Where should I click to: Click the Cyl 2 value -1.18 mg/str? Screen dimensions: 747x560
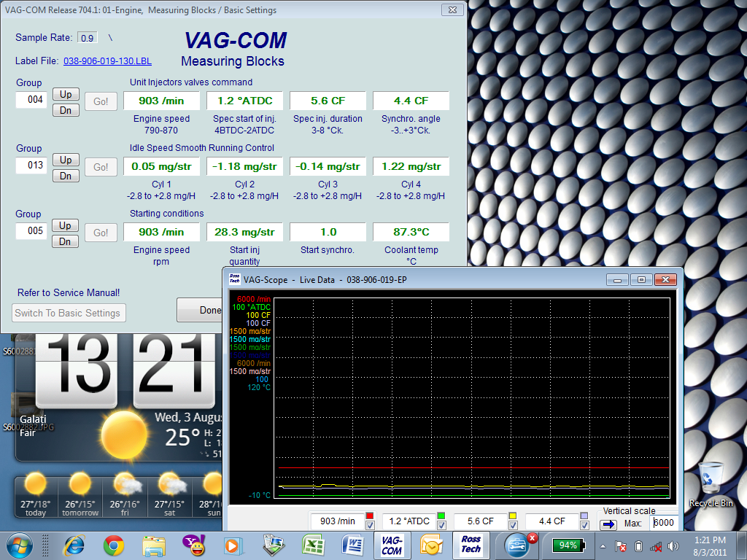pyautogui.click(x=244, y=166)
